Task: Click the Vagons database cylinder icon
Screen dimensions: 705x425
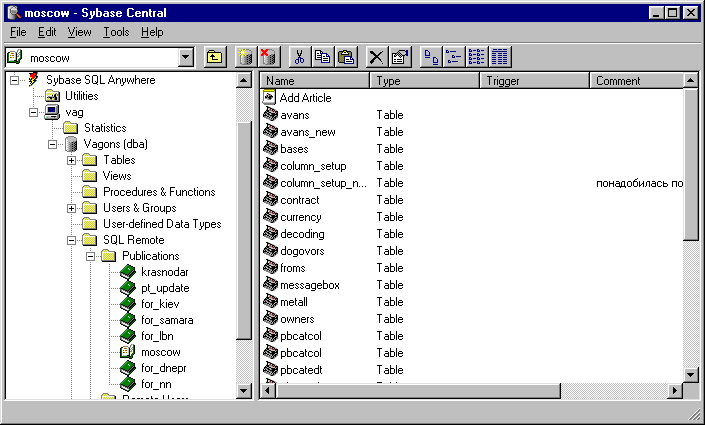Action: tap(71, 144)
